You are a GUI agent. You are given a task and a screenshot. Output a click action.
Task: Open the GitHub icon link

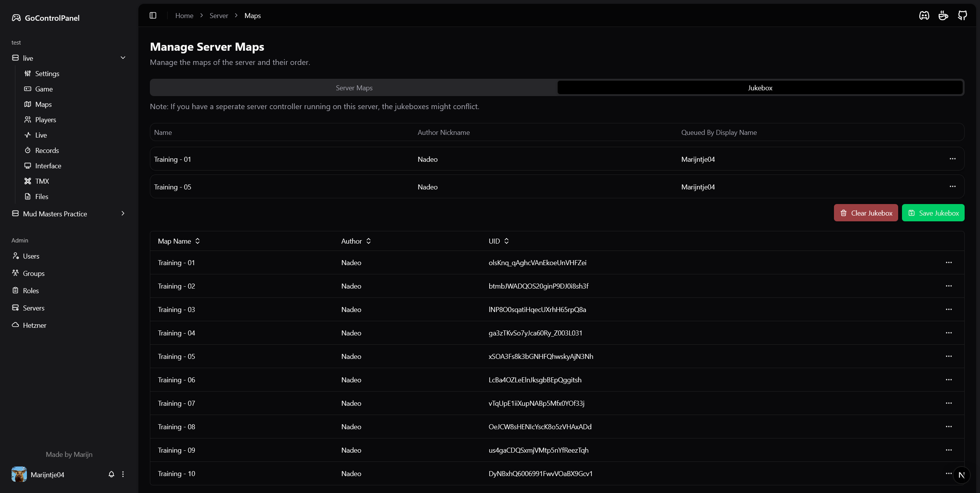pyautogui.click(x=962, y=15)
